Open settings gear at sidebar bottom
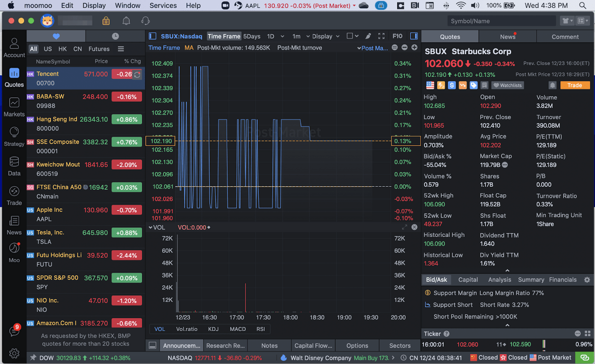The image size is (595, 364). click(14, 353)
